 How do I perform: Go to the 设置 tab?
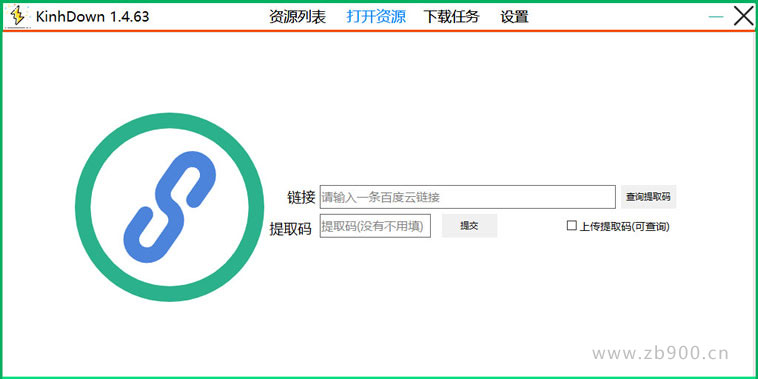(x=514, y=17)
